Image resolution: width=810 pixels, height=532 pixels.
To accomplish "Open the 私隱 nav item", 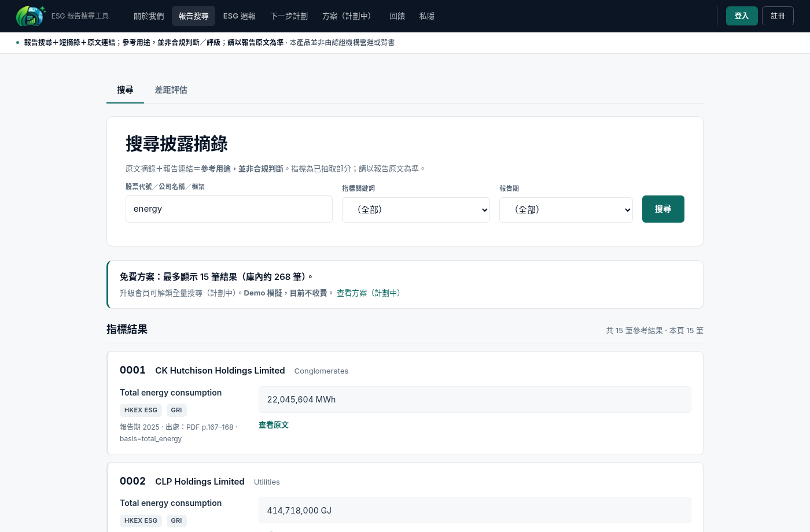I will tap(427, 16).
